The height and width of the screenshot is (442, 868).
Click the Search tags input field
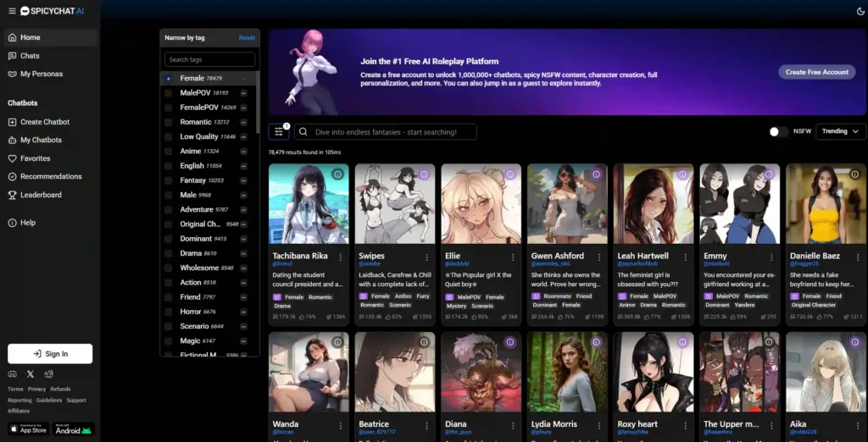click(x=209, y=60)
